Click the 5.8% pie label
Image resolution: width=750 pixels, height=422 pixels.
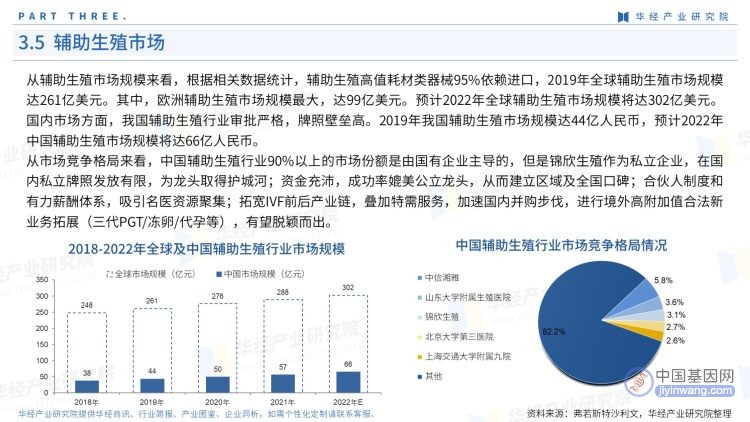pyautogui.click(x=663, y=280)
